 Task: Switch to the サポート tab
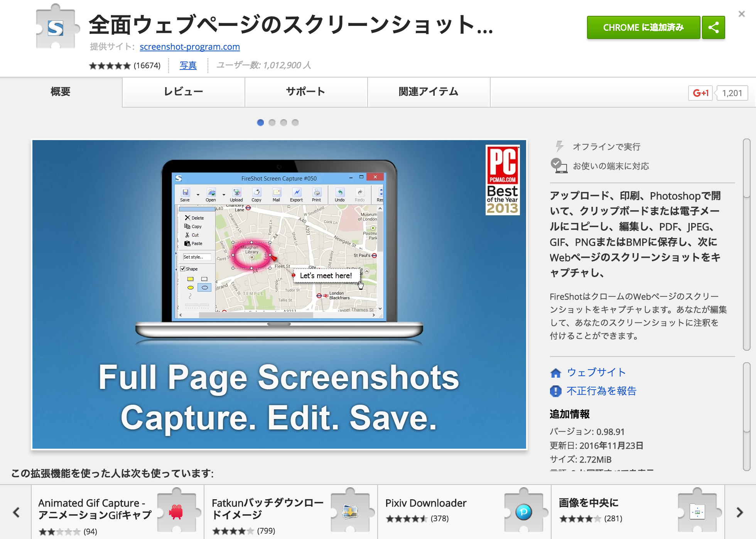click(306, 92)
